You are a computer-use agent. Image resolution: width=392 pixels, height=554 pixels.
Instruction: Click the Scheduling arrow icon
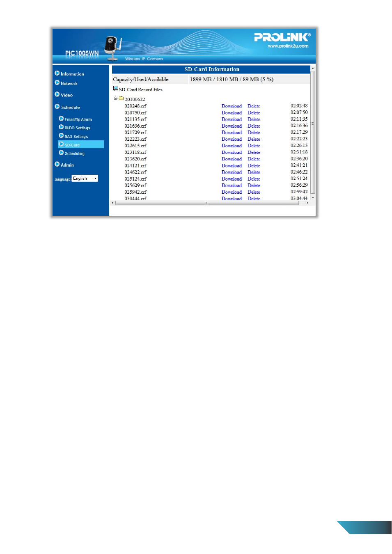tap(61, 153)
